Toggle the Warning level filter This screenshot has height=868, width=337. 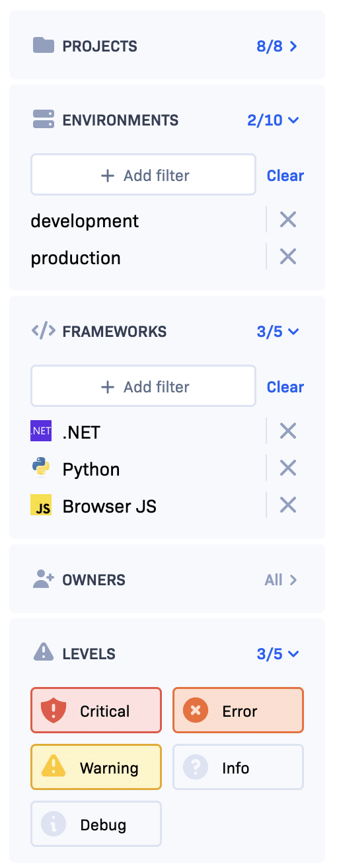coord(96,767)
